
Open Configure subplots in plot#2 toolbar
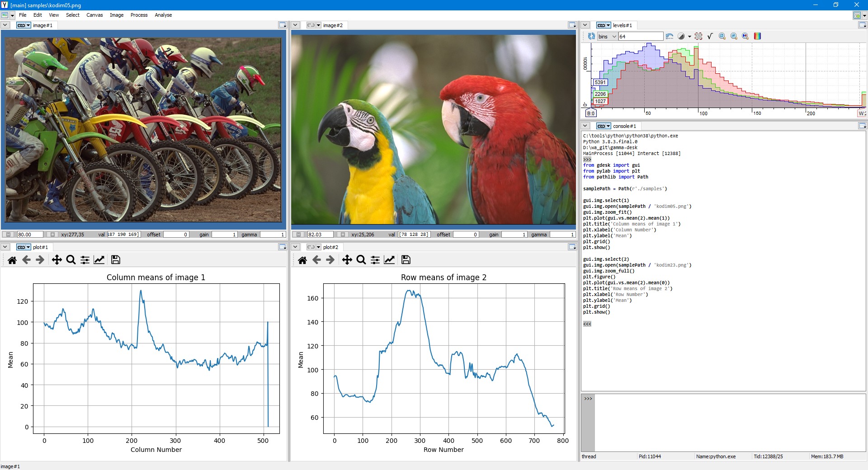375,260
